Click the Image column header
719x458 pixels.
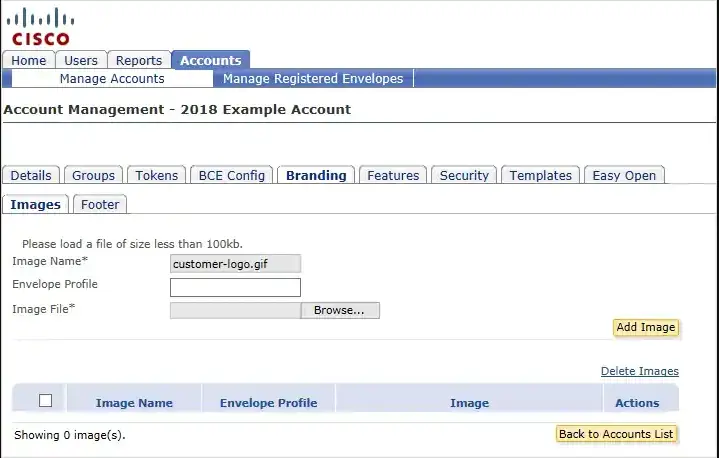469,403
